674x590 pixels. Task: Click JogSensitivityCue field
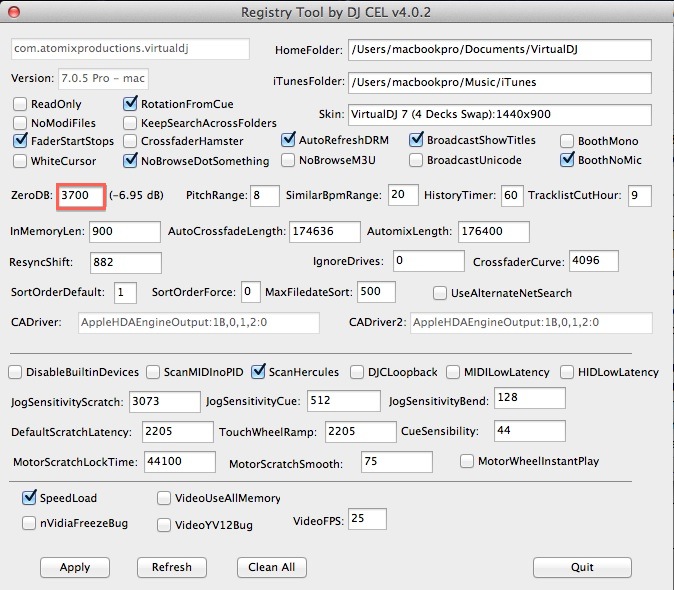coord(343,401)
